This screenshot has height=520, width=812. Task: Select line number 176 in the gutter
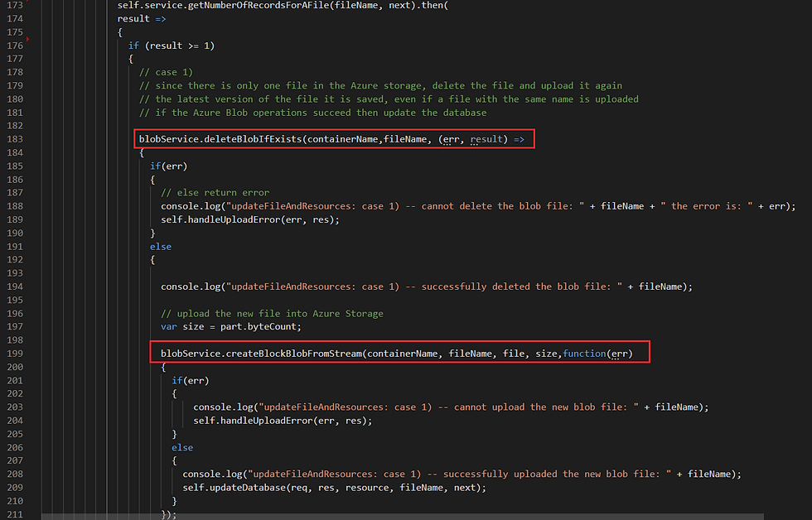coord(15,46)
